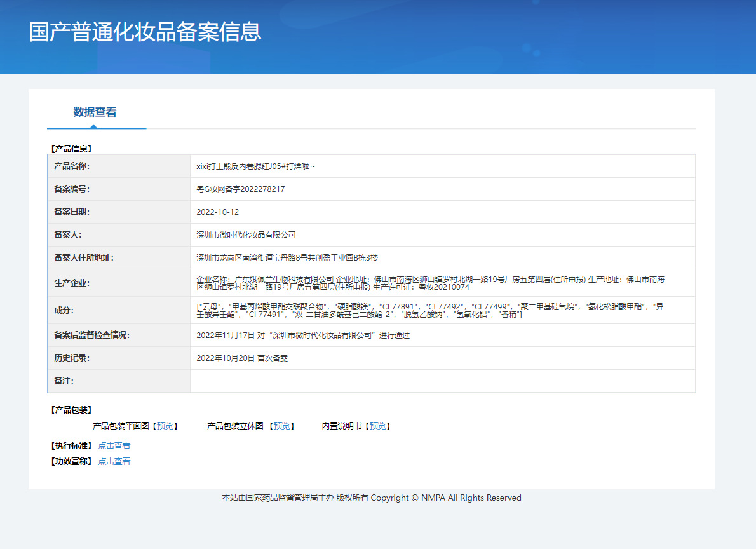Click the empty 备注 value cell
Image resolution: width=756 pixels, height=549 pixels.
442,381
